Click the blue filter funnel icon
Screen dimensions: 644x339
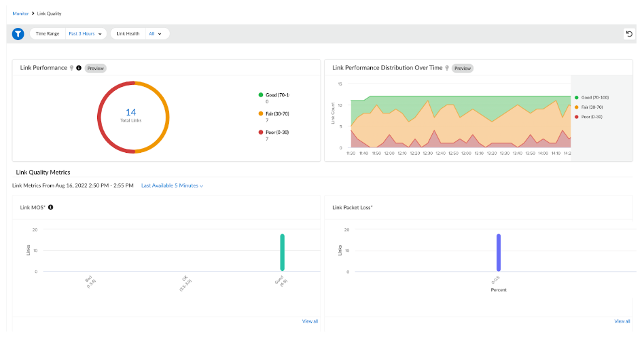pos(18,33)
